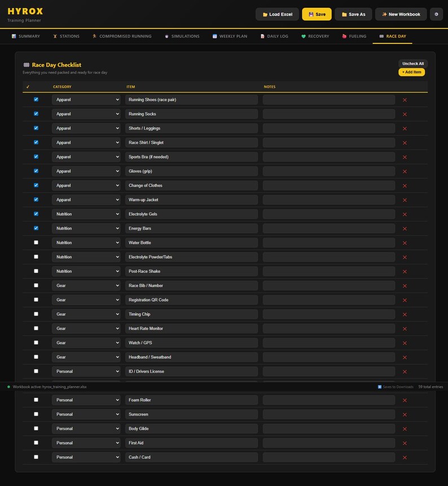Open category dropdown for Post-Race Shake
The height and width of the screenshot is (486, 448).
click(x=86, y=271)
